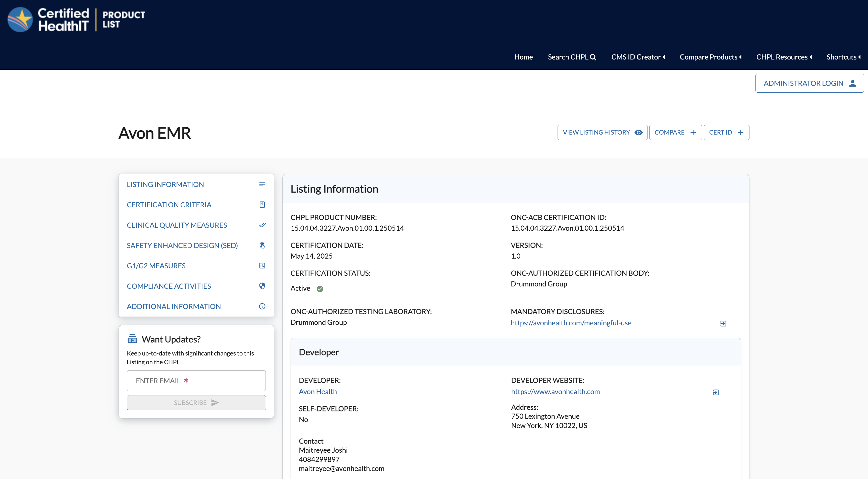
Task: Go to the Home page
Action: coord(523,57)
